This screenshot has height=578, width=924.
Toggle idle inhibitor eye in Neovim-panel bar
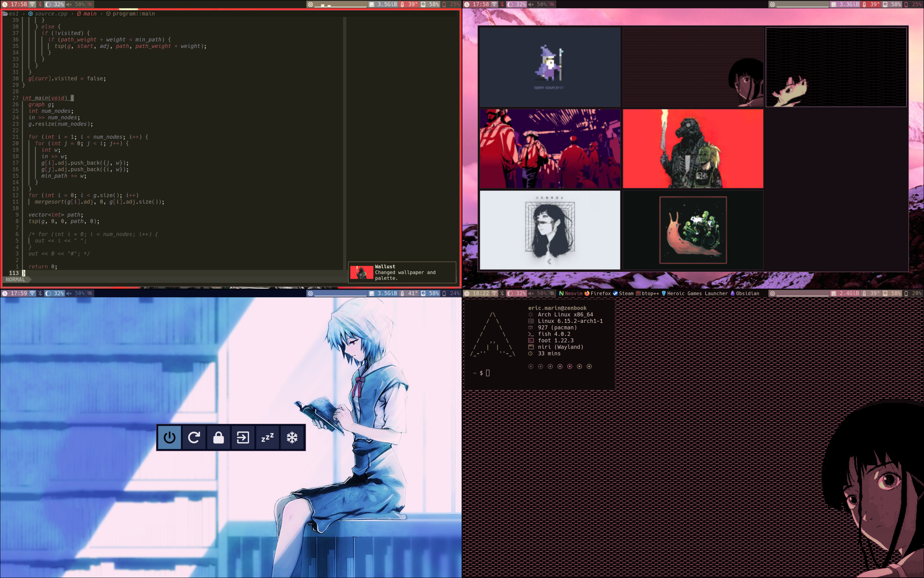(90, 4)
